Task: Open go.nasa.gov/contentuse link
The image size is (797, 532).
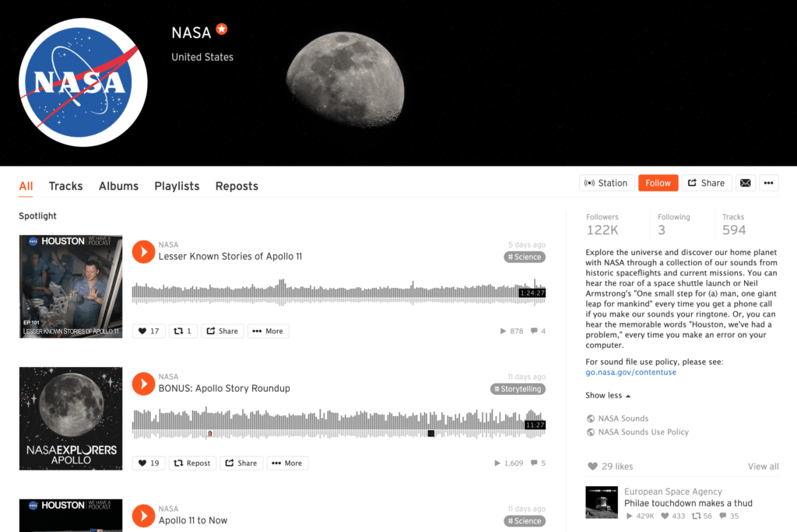Action: pos(630,372)
